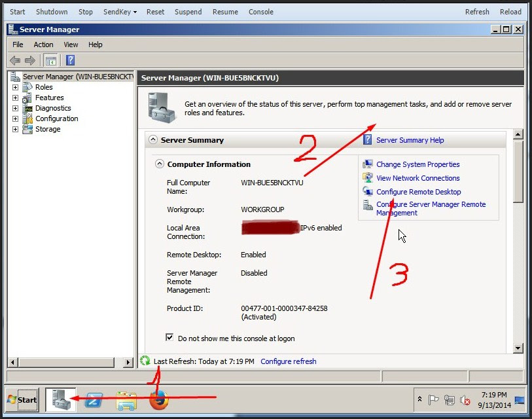Expand the Features tree node

[15, 98]
